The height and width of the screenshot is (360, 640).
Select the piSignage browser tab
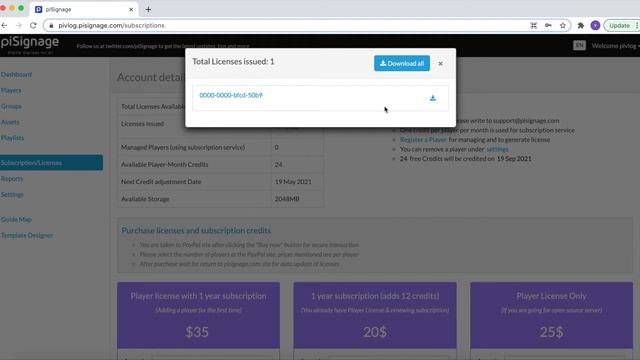click(x=84, y=9)
